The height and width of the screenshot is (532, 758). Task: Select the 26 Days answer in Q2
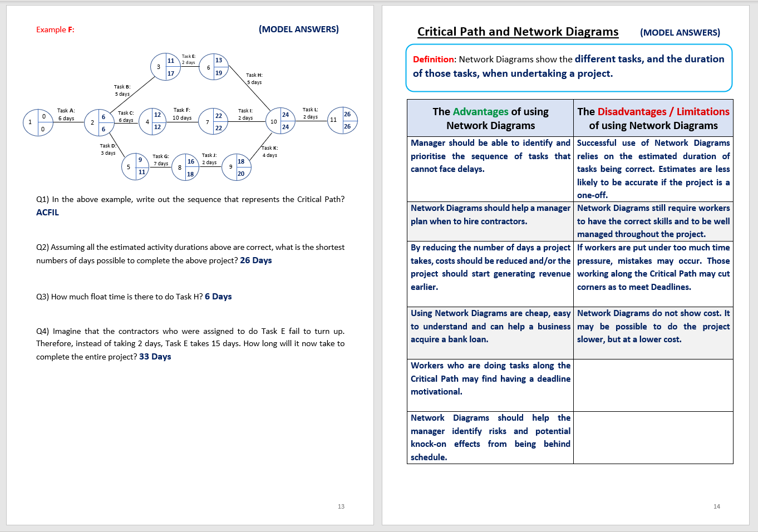pos(255,260)
